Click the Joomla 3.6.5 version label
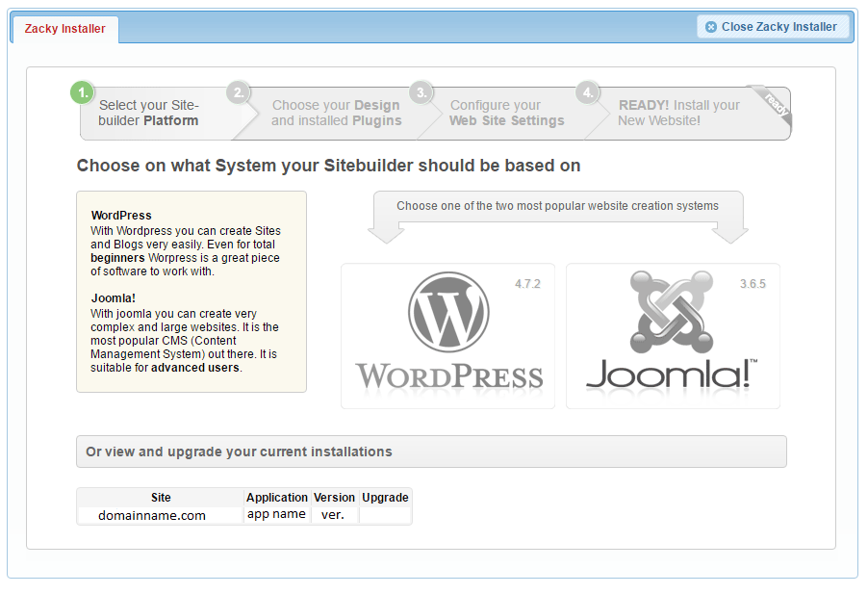 pyautogui.click(x=753, y=284)
